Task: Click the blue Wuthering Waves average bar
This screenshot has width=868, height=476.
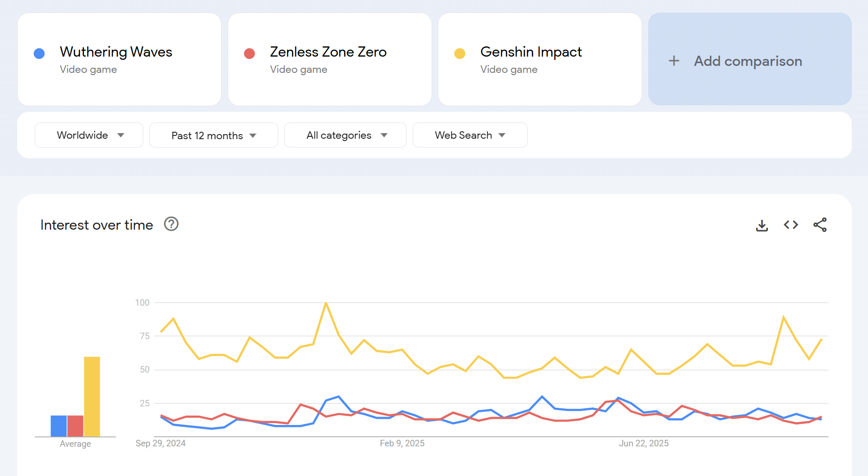Action: 59,426
